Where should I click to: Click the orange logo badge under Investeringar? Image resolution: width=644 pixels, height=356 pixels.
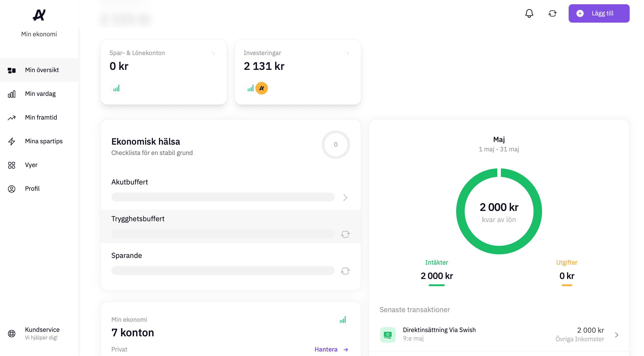click(261, 88)
